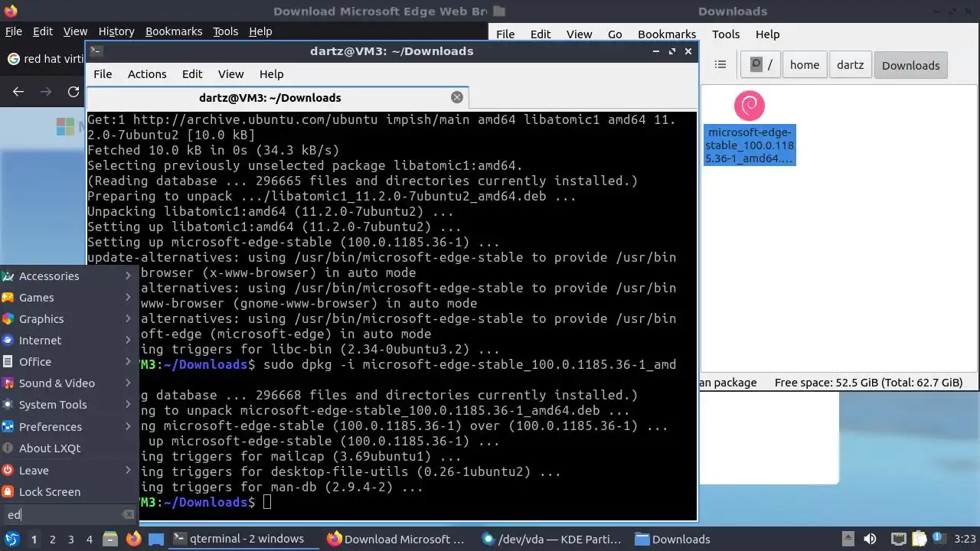Launch Firefox from the panel quick launch
Viewport: 980px width, 551px height.
point(133,539)
